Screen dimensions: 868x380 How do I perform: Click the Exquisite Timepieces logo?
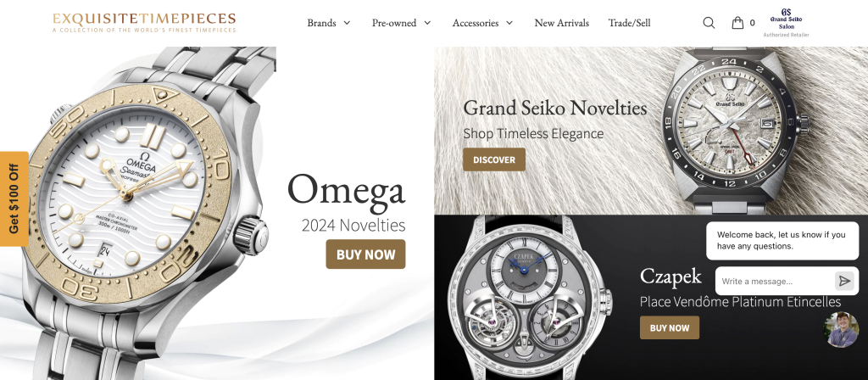[x=144, y=23]
